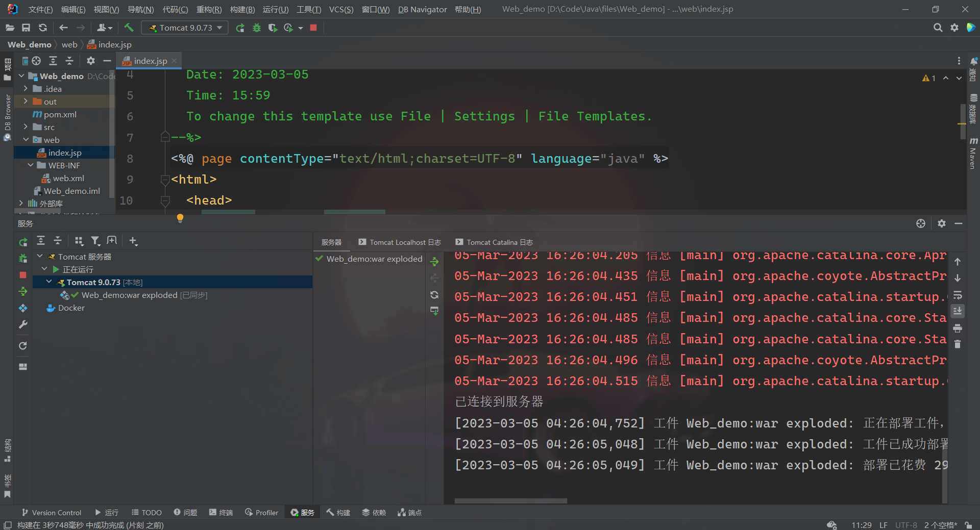Add service with plus icon
Viewport: 980px width, 530px height.
(x=133, y=241)
